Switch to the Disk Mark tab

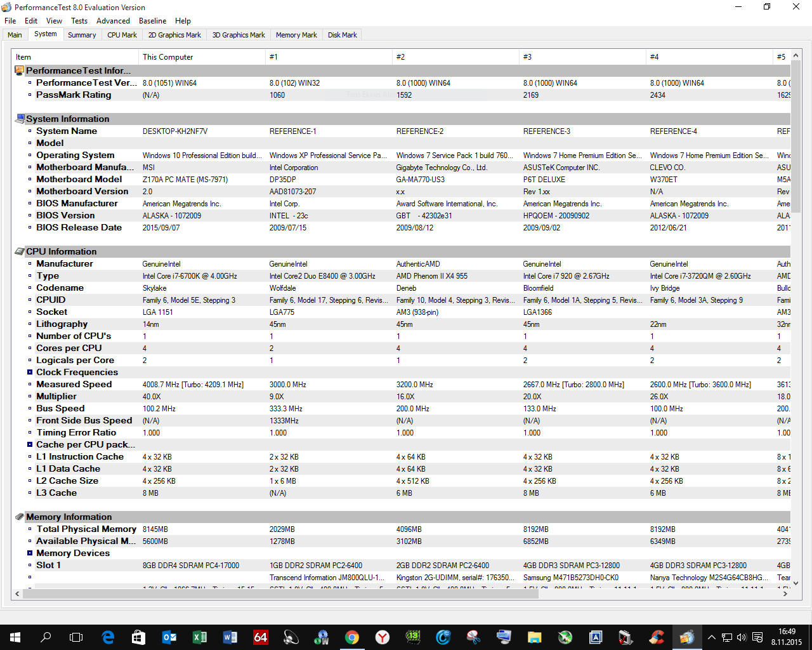[343, 35]
